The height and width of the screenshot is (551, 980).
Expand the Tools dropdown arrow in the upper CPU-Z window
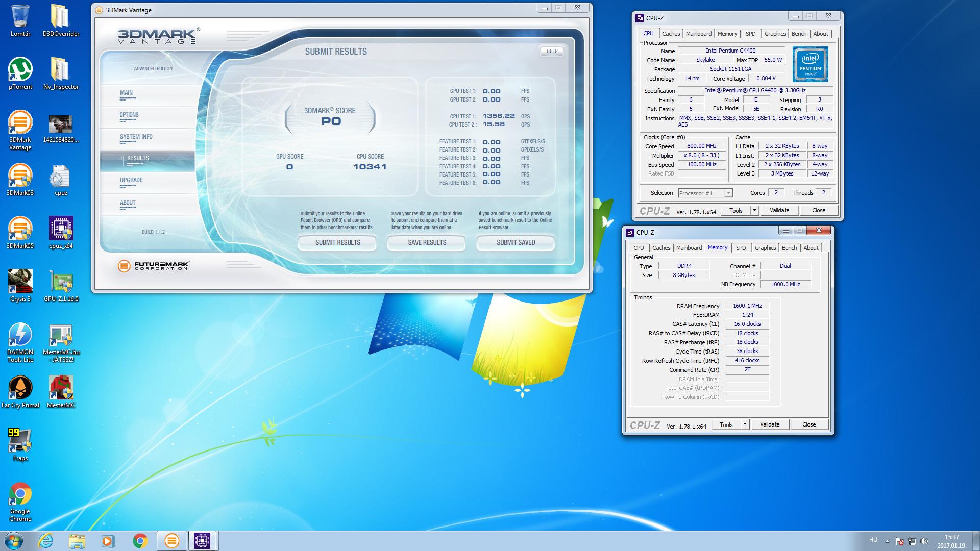[754, 210]
